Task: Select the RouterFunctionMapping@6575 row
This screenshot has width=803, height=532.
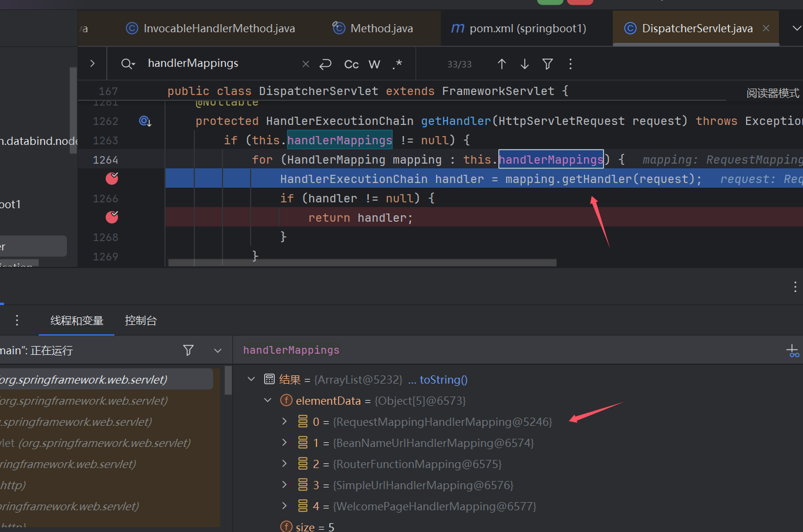Action: point(518,464)
